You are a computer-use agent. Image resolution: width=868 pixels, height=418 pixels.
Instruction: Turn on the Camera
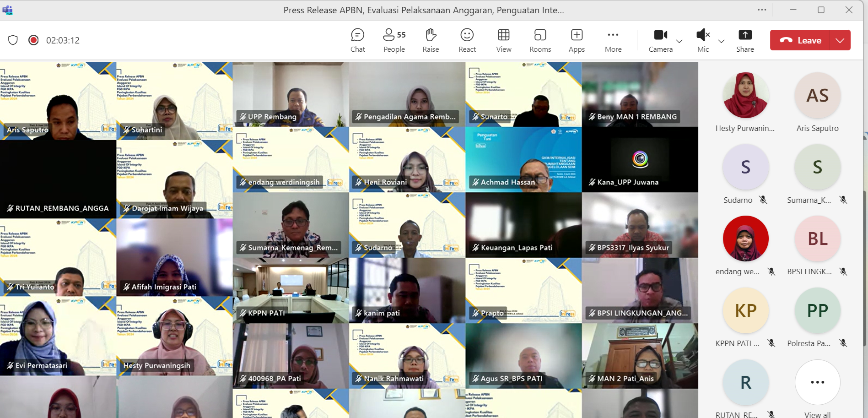click(x=660, y=40)
